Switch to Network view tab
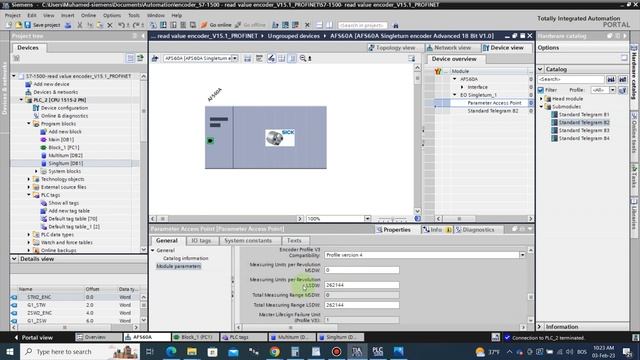Viewport: 640px width, 360px height. coord(449,48)
